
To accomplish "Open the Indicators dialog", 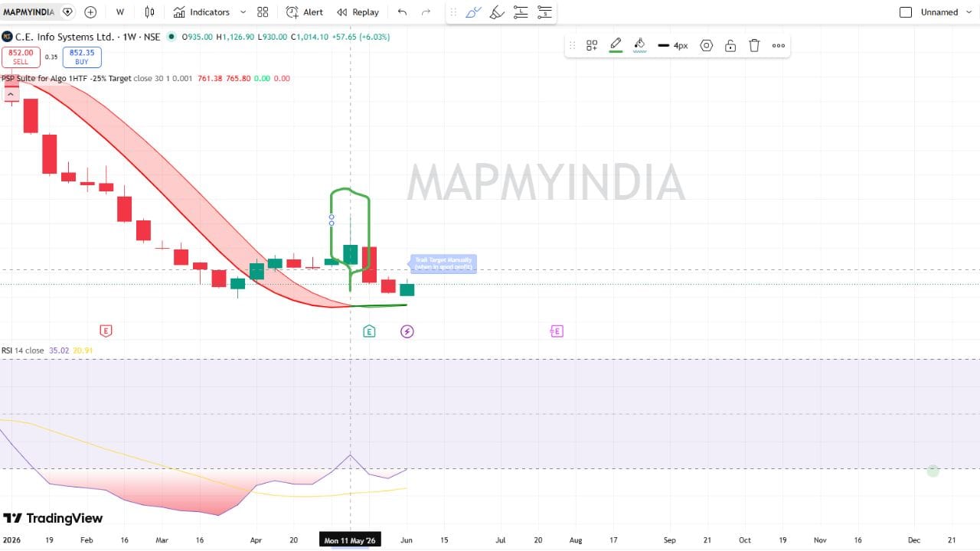I will click(201, 12).
